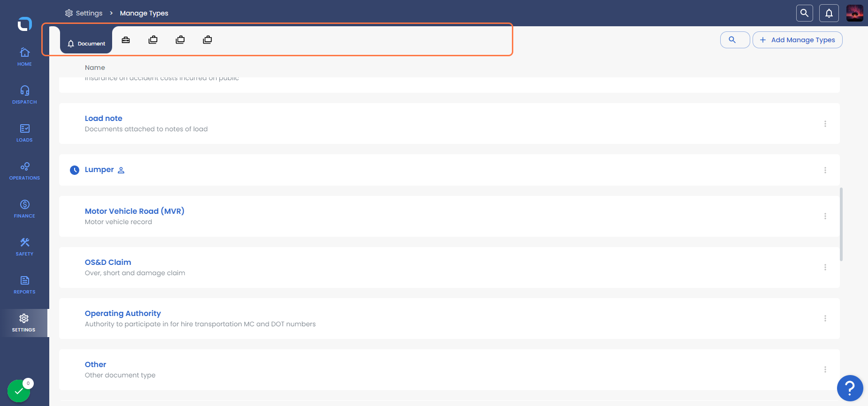The image size is (868, 406).
Task: Open the kebab menu for OS&D Claim
Action: point(825,267)
